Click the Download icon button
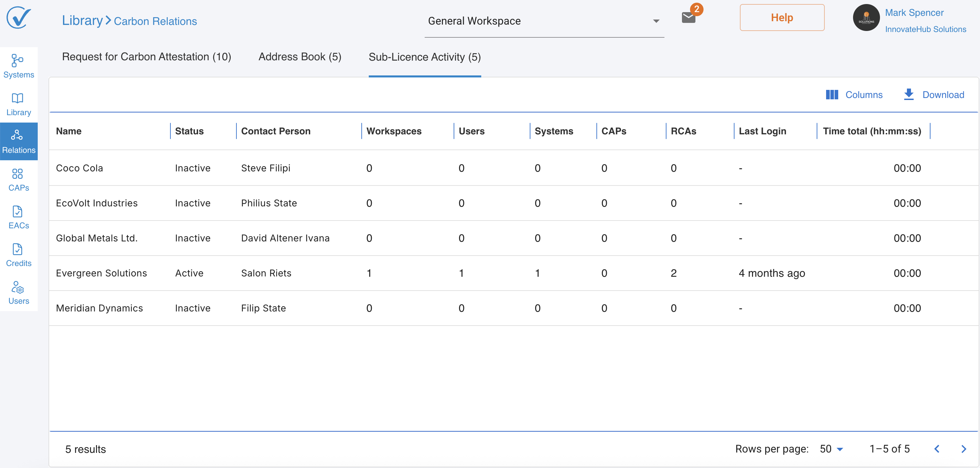This screenshot has height=468, width=980. point(908,94)
